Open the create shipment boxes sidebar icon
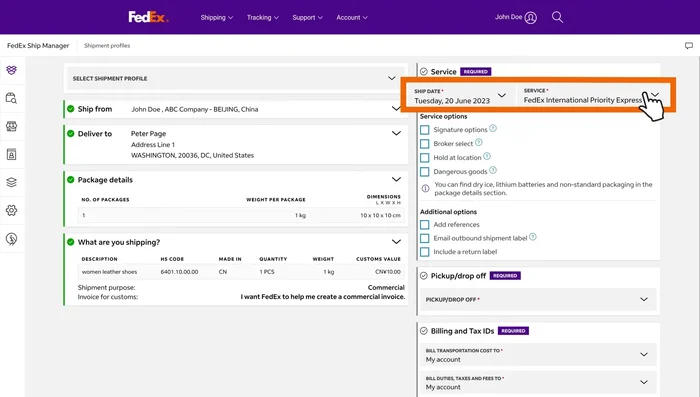 click(12, 70)
